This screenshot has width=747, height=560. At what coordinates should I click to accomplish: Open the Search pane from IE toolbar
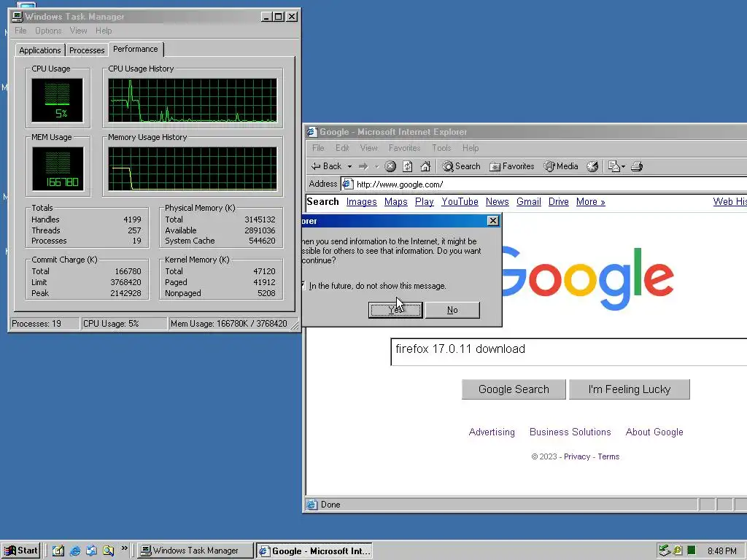461,166
